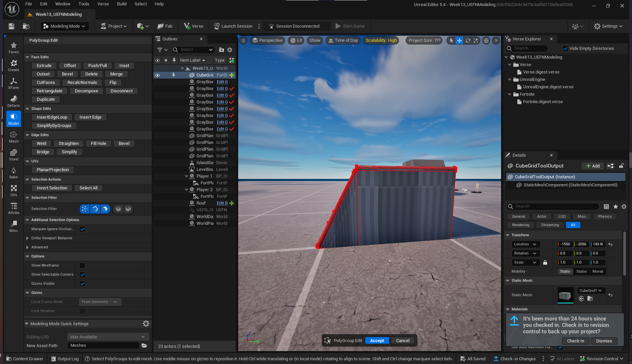Open Location type dropdown in Transform
This screenshot has width=632, height=364.
525,244
